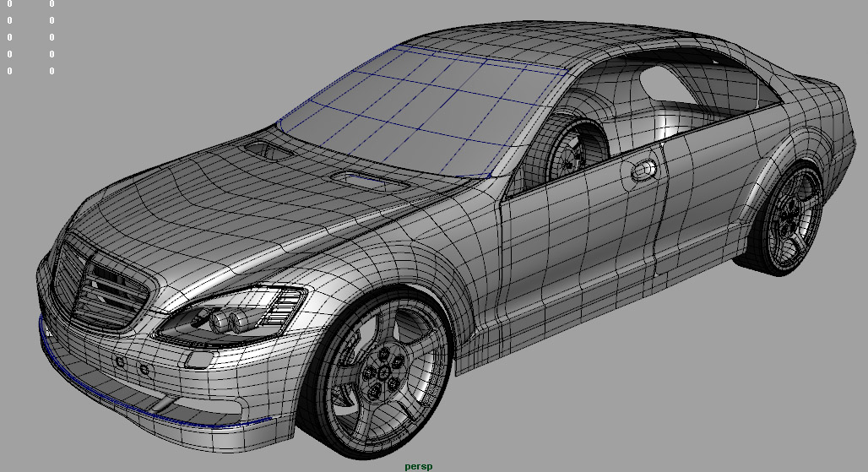Select the fog light under the headlight
The width and height of the screenshot is (868, 472).
199,360
